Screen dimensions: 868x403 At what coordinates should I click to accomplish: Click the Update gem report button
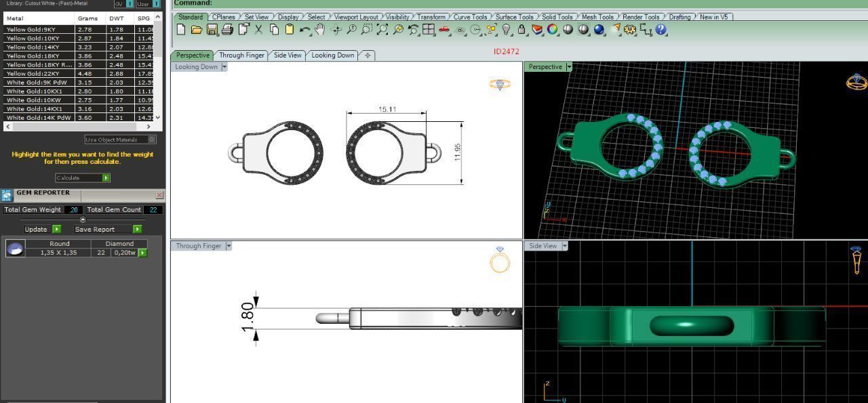pyautogui.click(x=42, y=229)
